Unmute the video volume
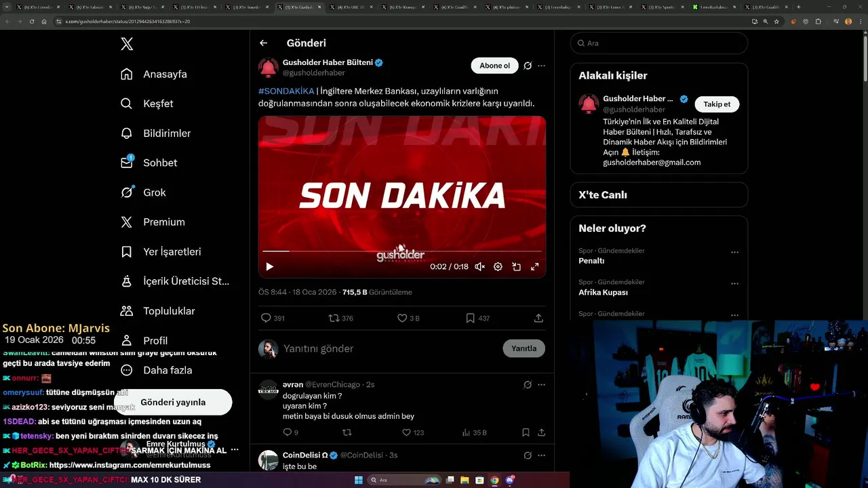 coord(479,266)
